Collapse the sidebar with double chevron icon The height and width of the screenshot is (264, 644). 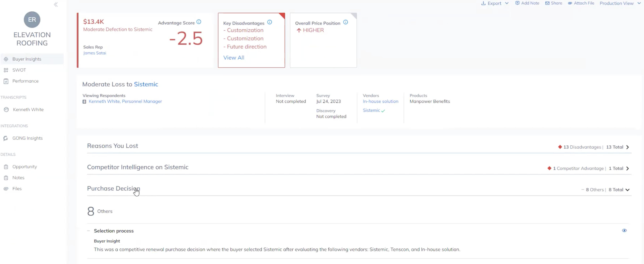pos(56,5)
